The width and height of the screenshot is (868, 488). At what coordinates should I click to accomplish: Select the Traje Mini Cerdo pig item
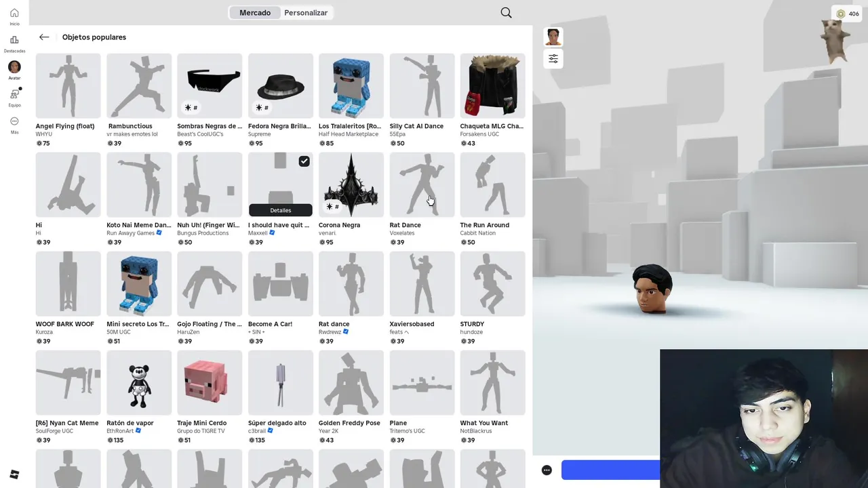(x=210, y=383)
